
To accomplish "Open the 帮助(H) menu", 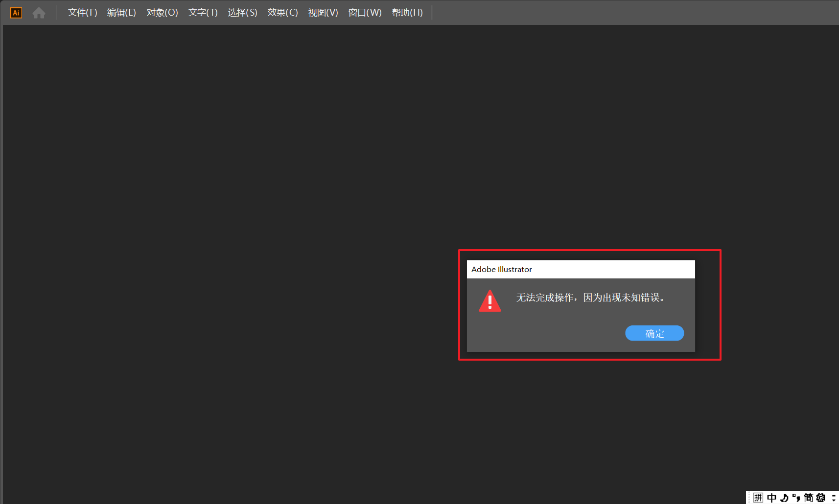I will (407, 13).
